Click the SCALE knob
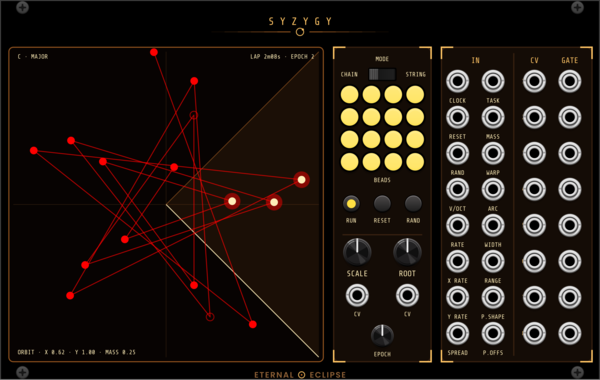 coord(357,252)
